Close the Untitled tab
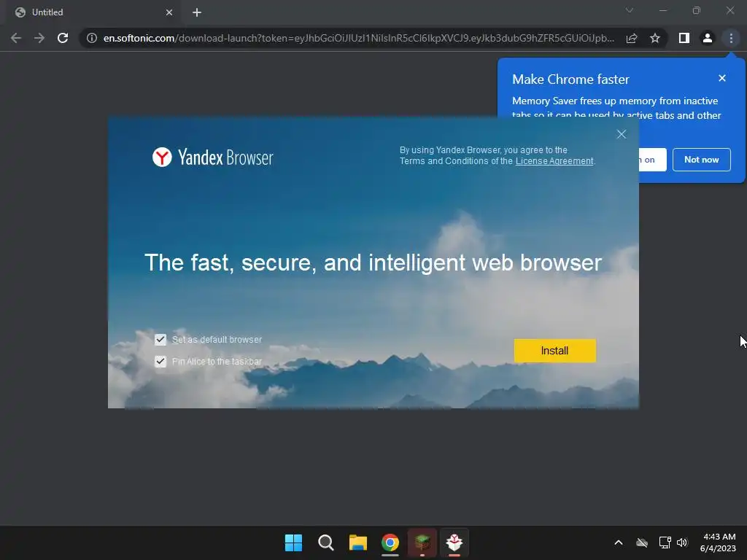This screenshot has width=747, height=560. click(169, 12)
